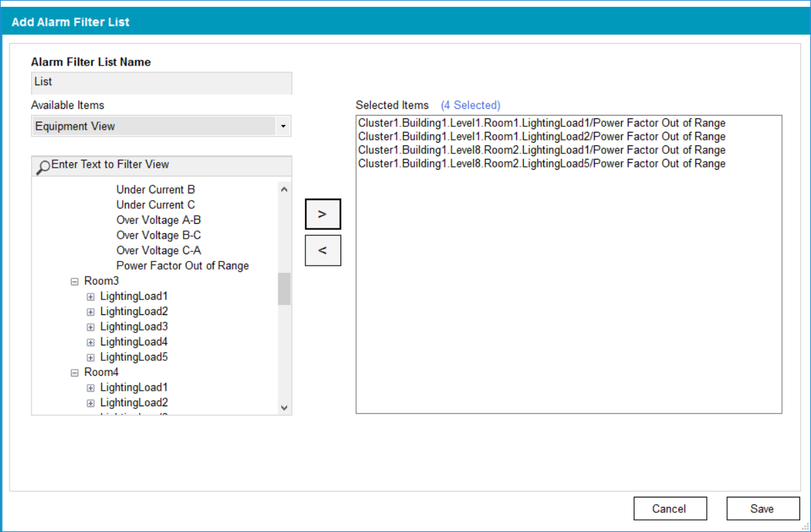Expand LightingLoad2 under Room4
This screenshot has width=811, height=532.
click(91, 403)
